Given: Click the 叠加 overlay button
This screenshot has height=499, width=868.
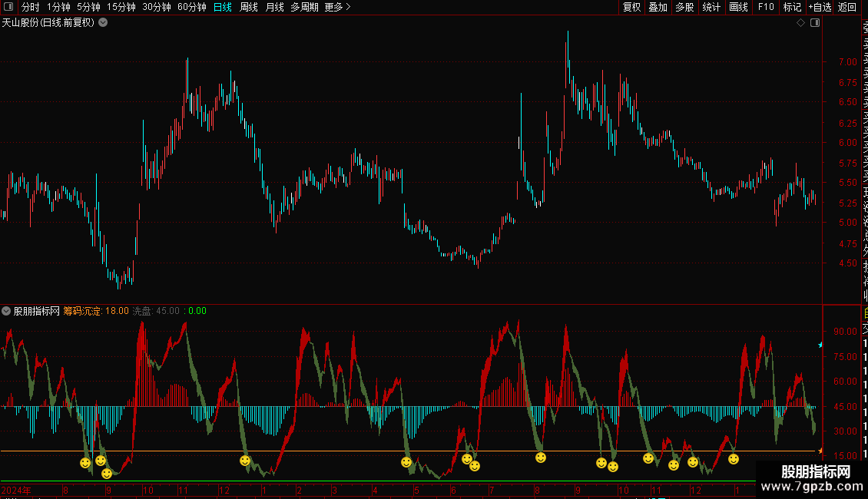Looking at the screenshot, I should click(x=658, y=7).
